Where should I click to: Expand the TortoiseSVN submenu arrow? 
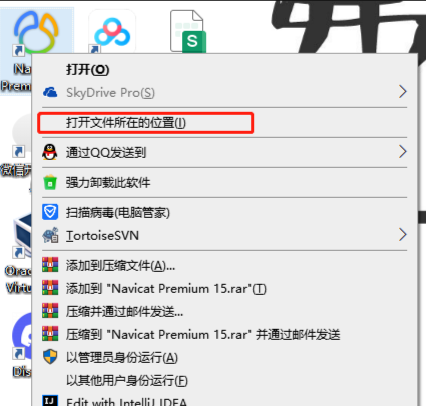tap(403, 235)
